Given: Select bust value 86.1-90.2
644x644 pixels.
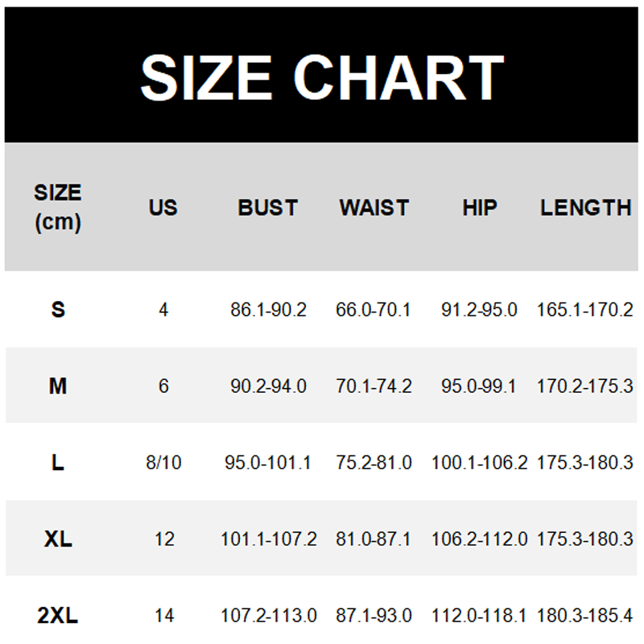Looking at the screenshot, I should [x=268, y=309].
